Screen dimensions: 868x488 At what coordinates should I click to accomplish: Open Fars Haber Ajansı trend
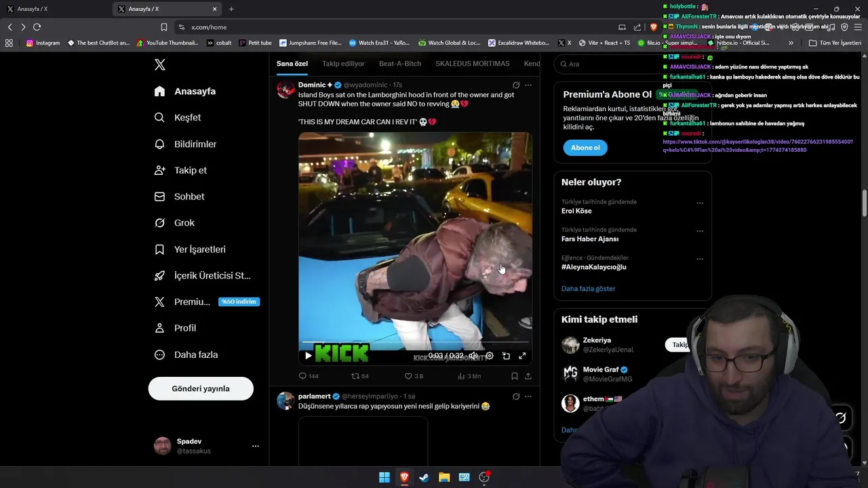click(590, 239)
